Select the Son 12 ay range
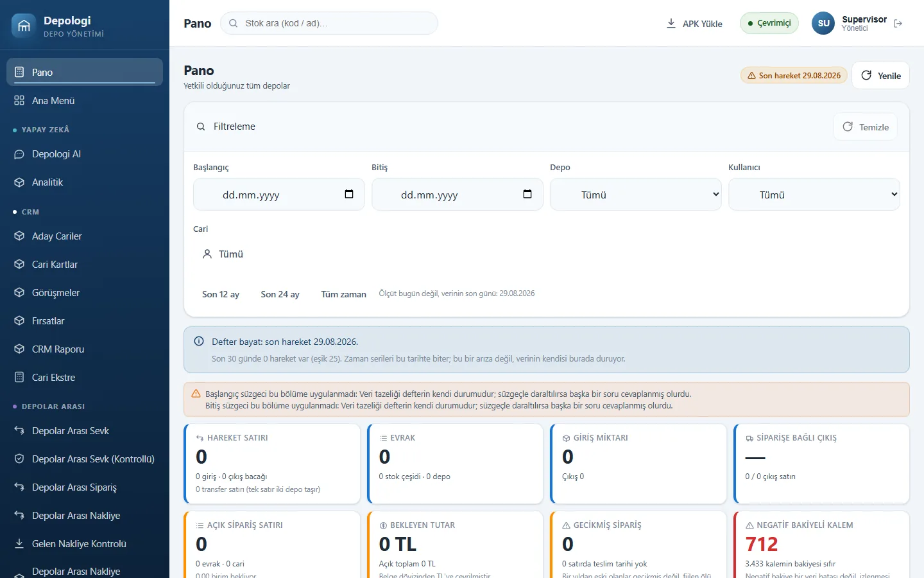The height and width of the screenshot is (578, 924). click(x=221, y=294)
